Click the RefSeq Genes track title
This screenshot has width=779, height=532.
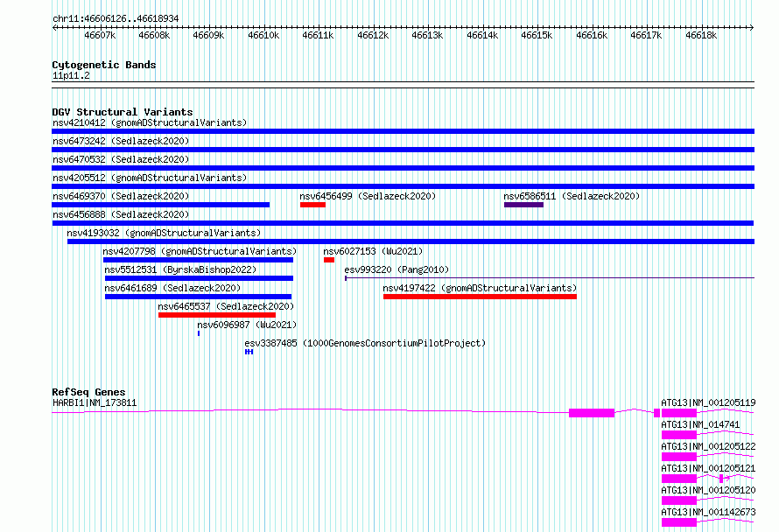[88, 392]
